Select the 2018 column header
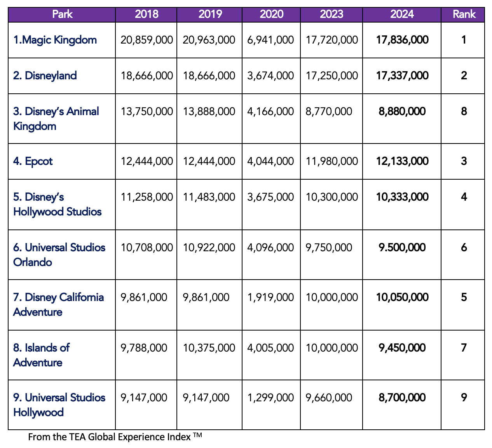The height and width of the screenshot is (448, 492). (x=147, y=14)
